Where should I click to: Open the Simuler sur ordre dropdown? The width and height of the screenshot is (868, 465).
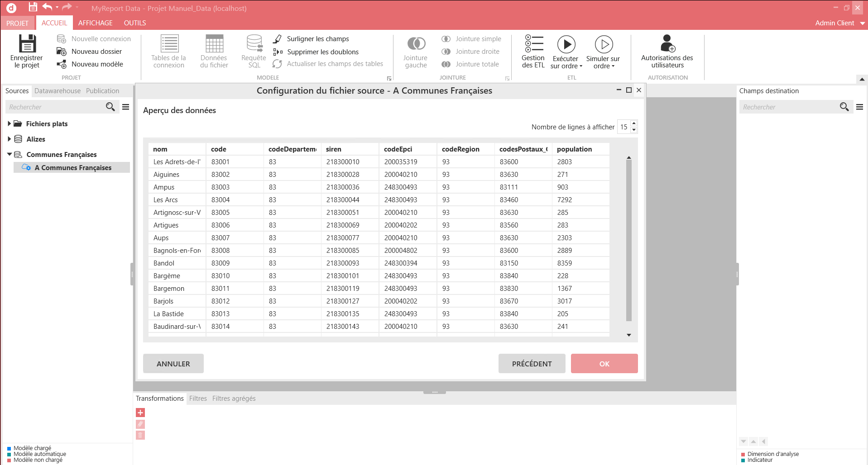pyautogui.click(x=603, y=66)
